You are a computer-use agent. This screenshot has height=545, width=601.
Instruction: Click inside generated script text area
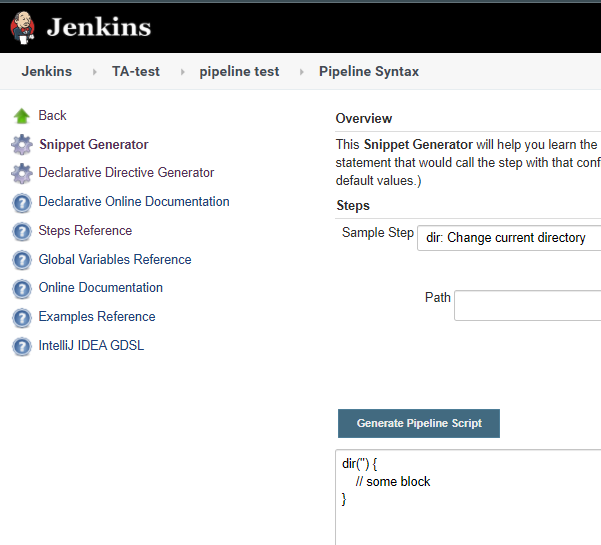[468, 497]
